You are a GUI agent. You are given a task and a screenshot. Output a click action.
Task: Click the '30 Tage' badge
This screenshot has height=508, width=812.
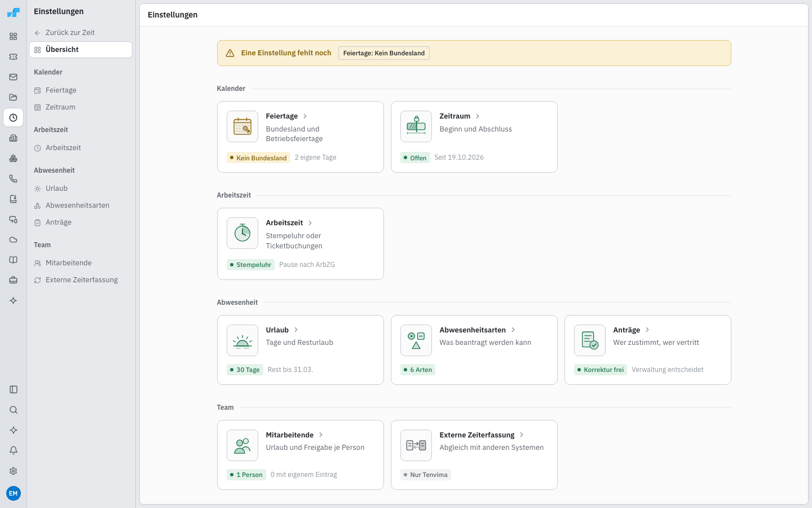click(245, 370)
